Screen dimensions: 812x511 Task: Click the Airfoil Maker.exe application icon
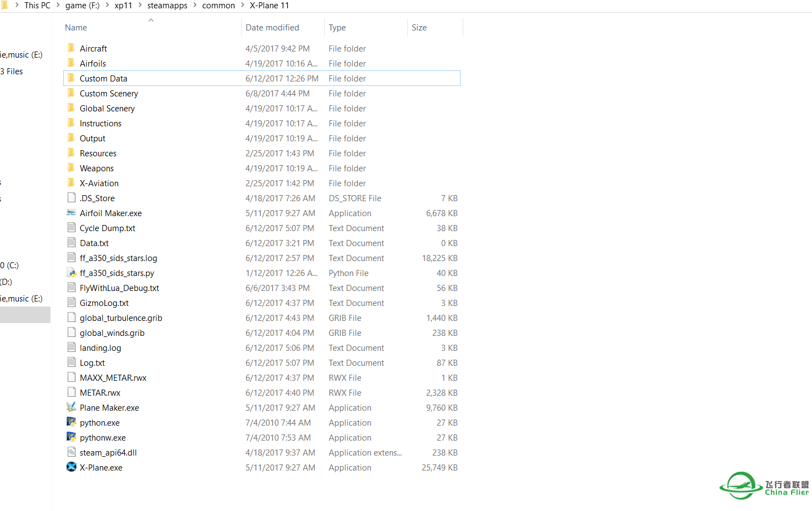click(71, 213)
